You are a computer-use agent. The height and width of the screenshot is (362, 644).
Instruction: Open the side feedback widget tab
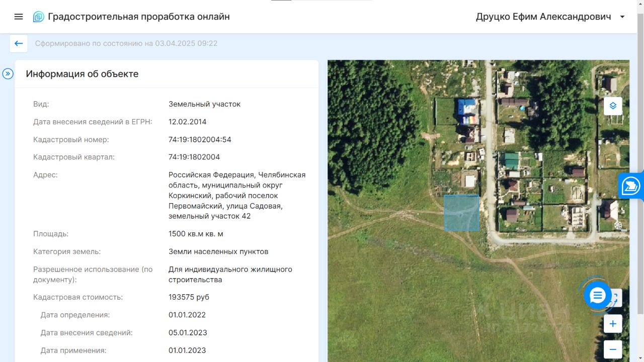click(x=630, y=186)
